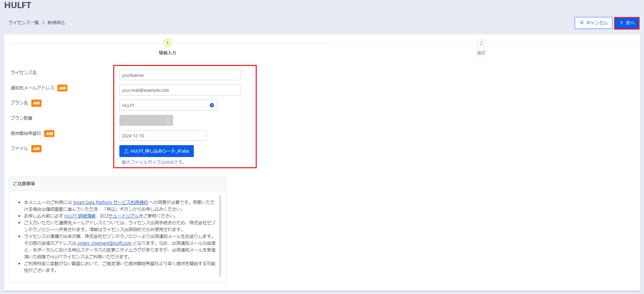The width and height of the screenshot is (644, 294).
Task: Click the HULFT_申し込みシート_JP.xlsx upload button
Action: [156, 151]
